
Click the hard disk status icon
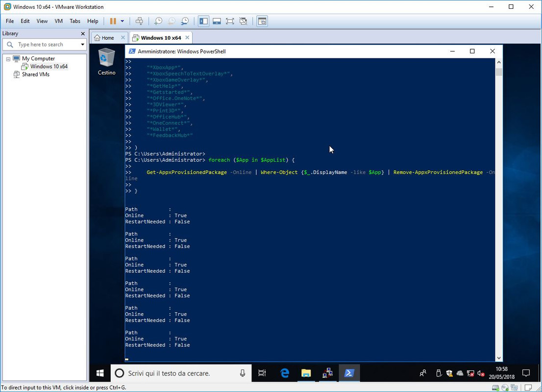[x=495, y=388]
